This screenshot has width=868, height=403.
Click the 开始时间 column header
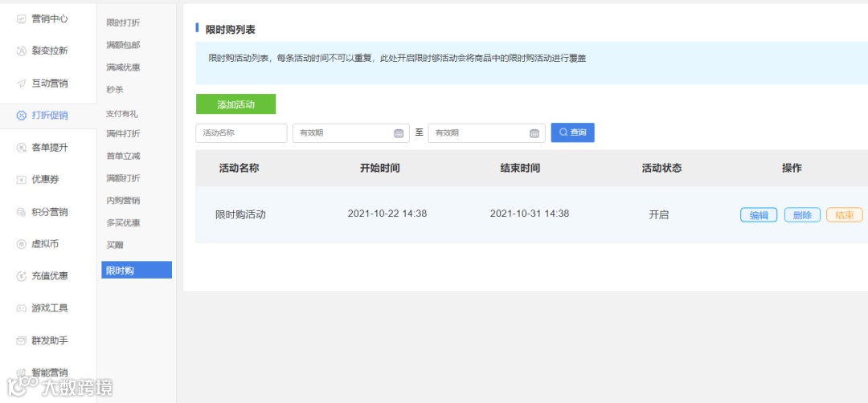[x=379, y=168]
